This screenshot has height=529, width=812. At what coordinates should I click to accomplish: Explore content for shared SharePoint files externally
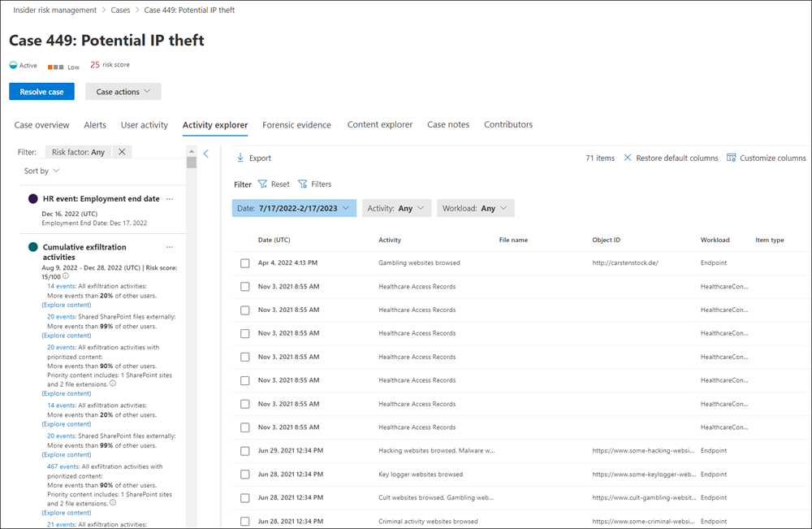[x=66, y=335]
